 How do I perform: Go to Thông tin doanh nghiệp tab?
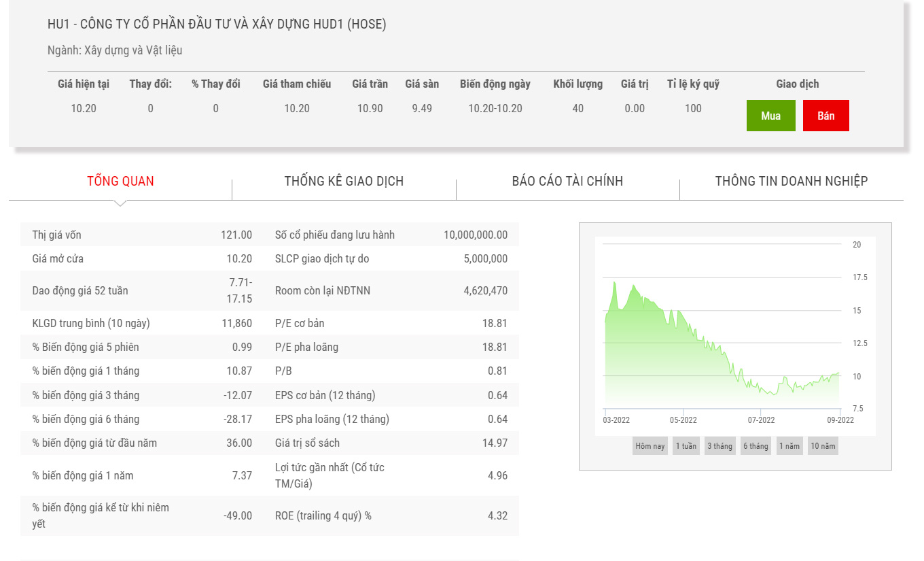tap(791, 181)
